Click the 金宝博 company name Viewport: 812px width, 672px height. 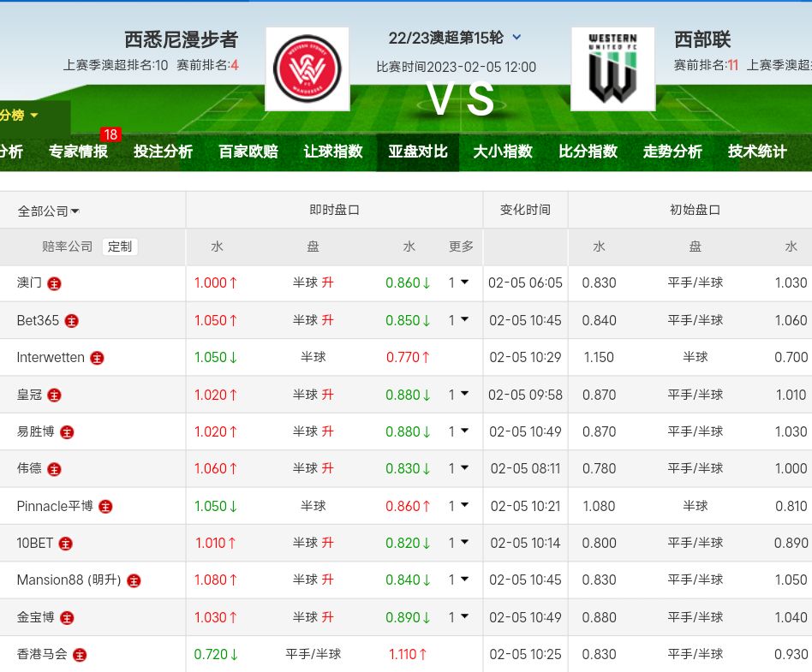(36, 617)
